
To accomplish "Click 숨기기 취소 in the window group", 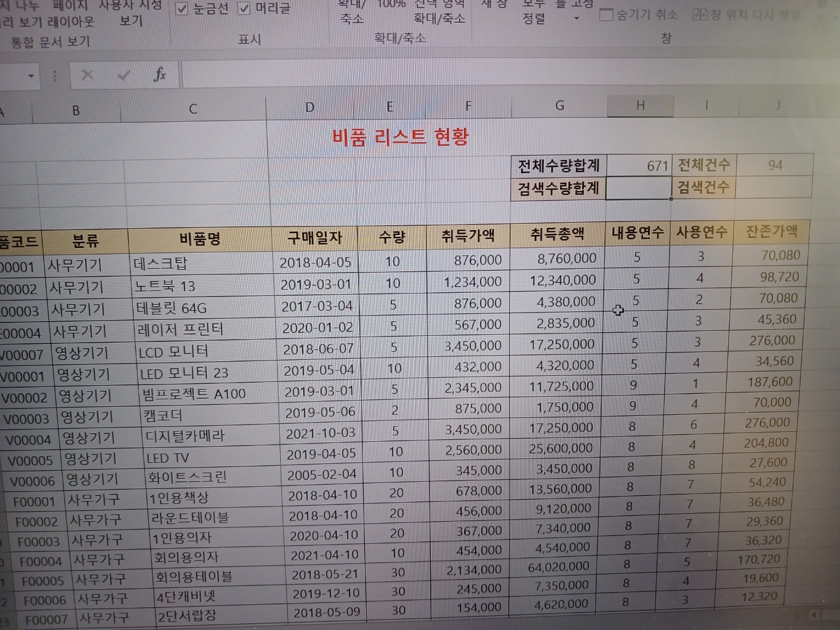I will pos(639,14).
